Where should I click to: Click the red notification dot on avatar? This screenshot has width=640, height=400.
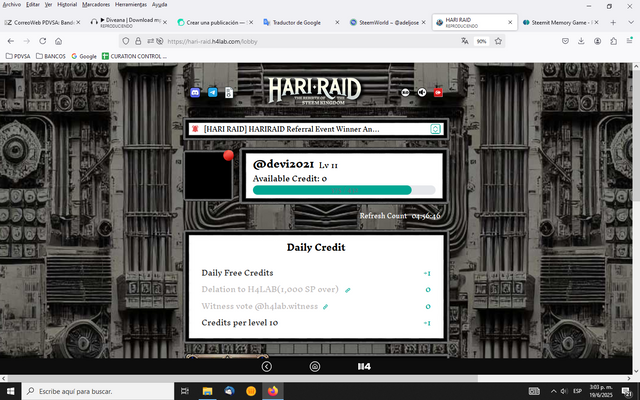(x=229, y=155)
